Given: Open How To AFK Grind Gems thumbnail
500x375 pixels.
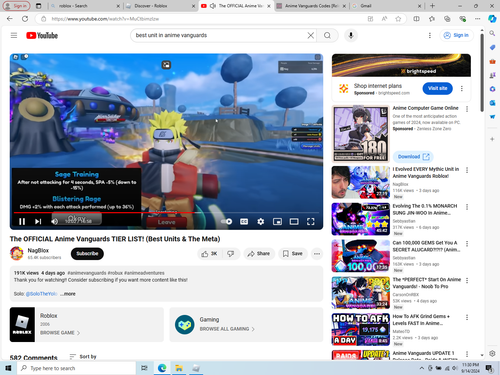Looking at the screenshot, I should click(x=361, y=329).
